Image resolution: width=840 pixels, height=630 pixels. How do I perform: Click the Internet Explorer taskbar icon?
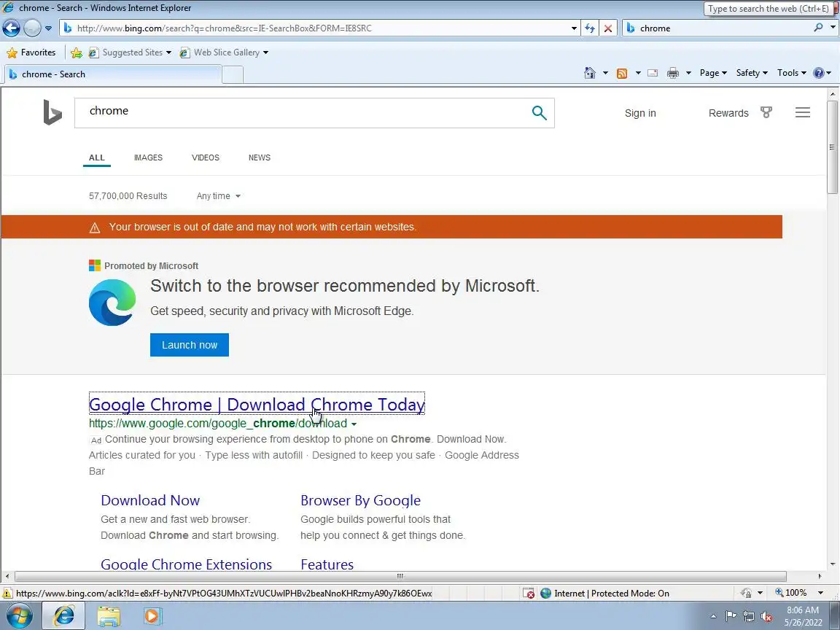(x=63, y=616)
